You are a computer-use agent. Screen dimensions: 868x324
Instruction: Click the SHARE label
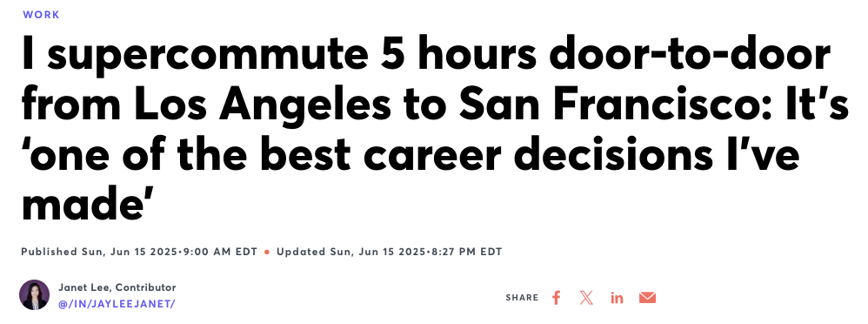pos(522,298)
